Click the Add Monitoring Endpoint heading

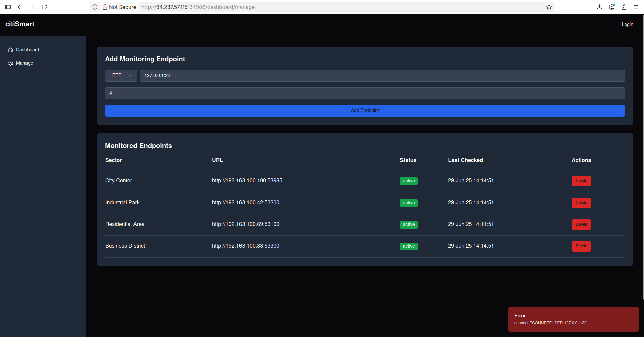click(x=145, y=59)
